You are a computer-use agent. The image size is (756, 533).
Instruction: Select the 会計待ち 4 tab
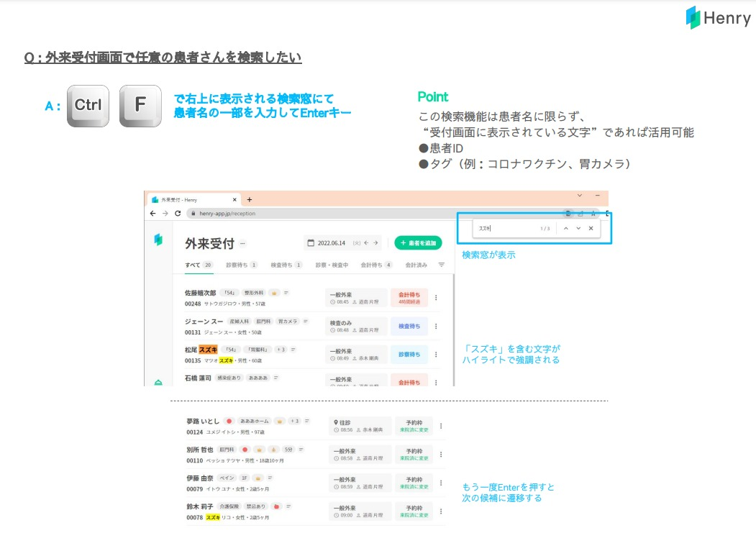(x=376, y=265)
